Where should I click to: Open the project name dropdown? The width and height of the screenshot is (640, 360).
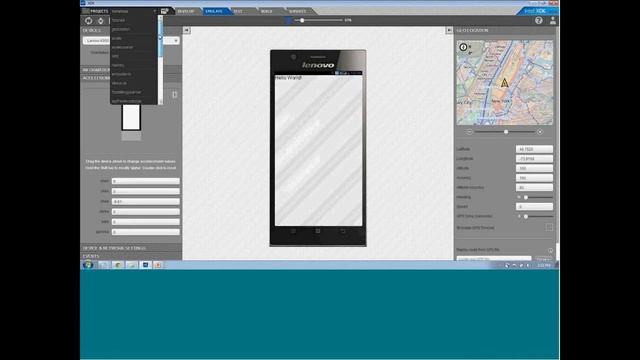click(134, 11)
